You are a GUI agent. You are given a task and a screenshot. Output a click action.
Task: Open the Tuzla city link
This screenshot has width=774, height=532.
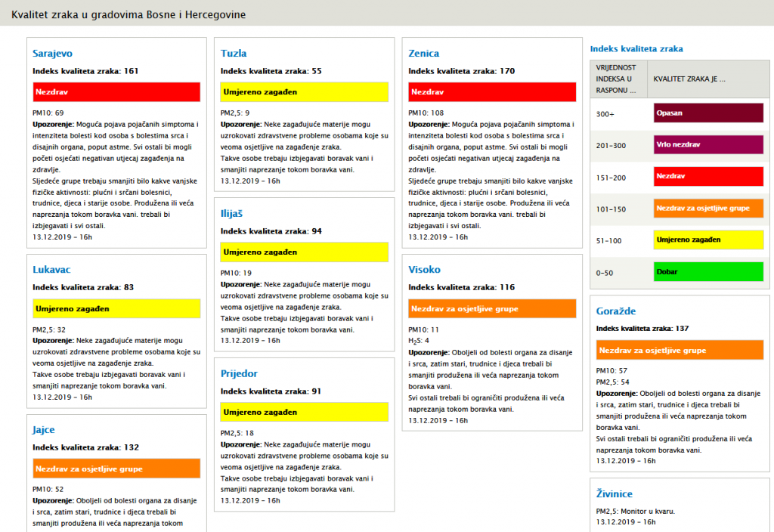pos(234,54)
